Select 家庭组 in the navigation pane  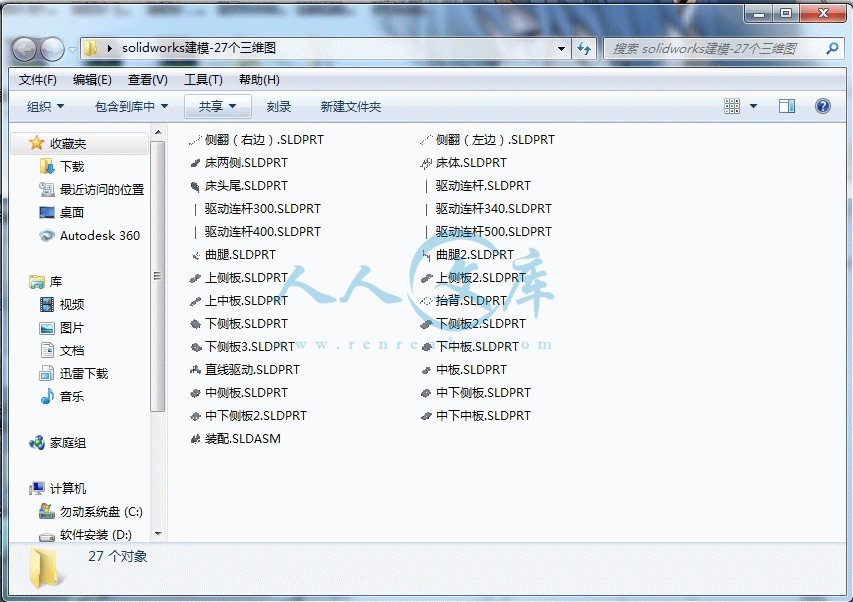[67, 443]
